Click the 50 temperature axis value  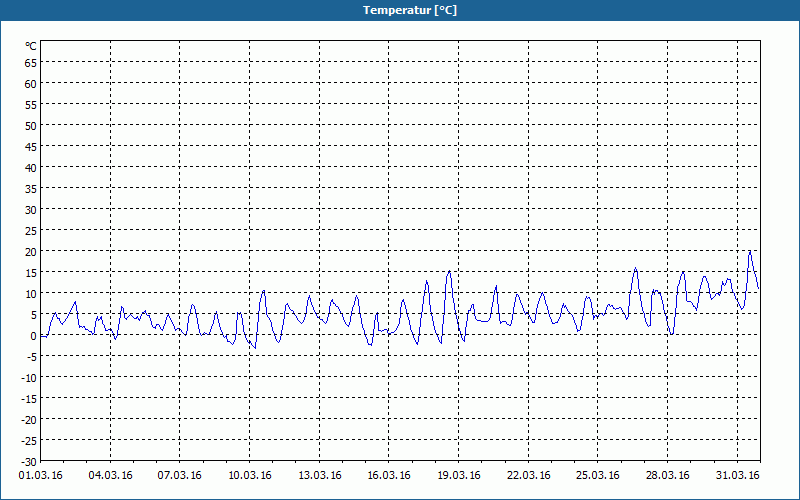31,126
